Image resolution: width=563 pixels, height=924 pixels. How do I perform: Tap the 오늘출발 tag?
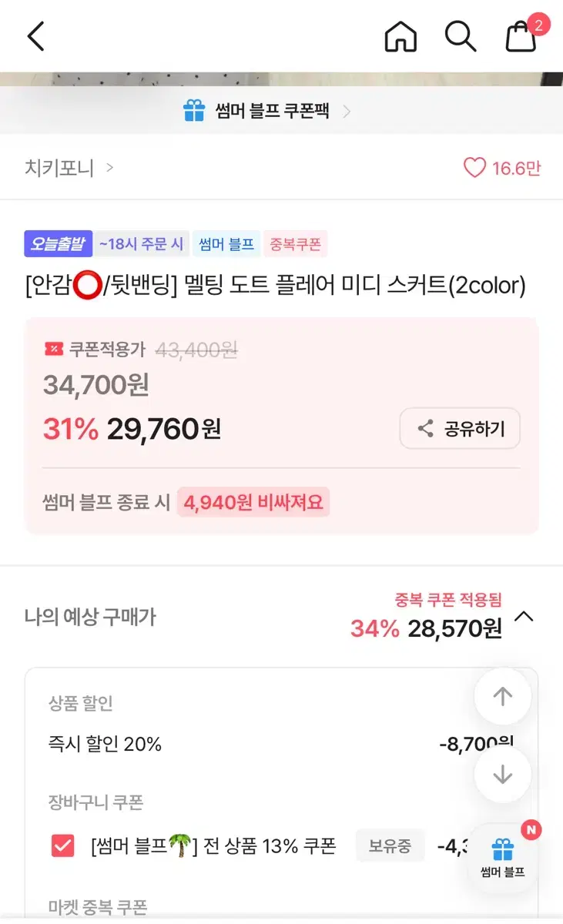[59, 244]
